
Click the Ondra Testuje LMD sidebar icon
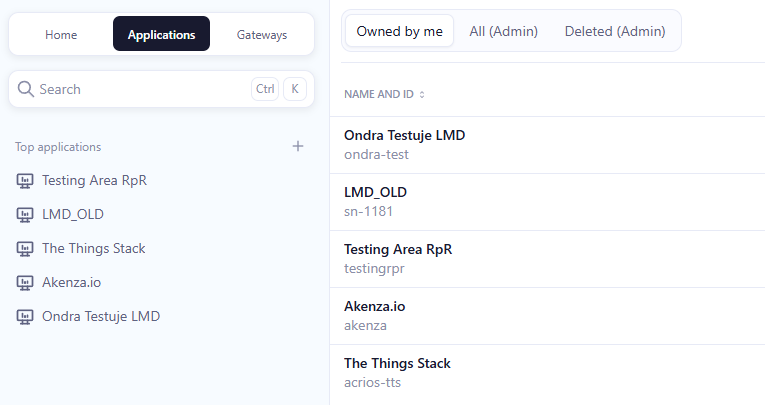[x=26, y=316]
